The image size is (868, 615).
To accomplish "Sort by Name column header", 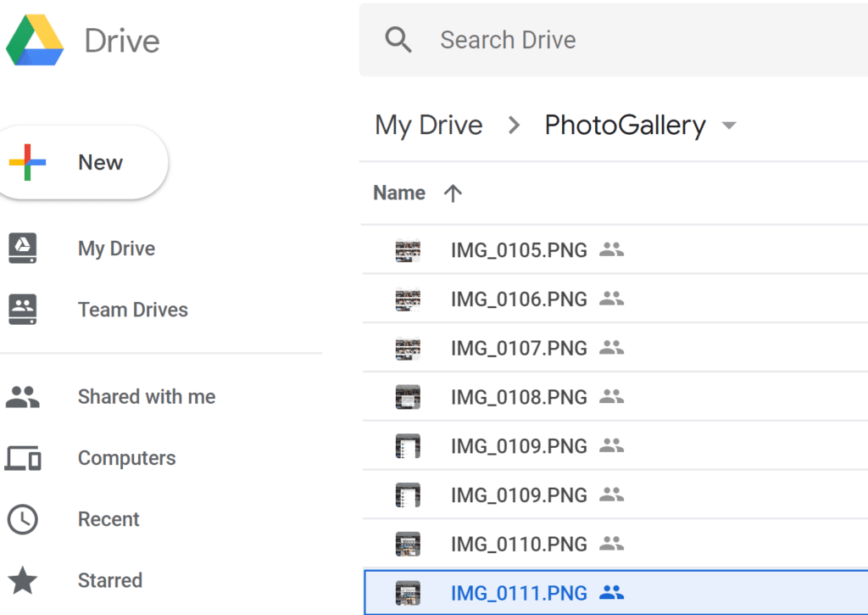I will (399, 193).
